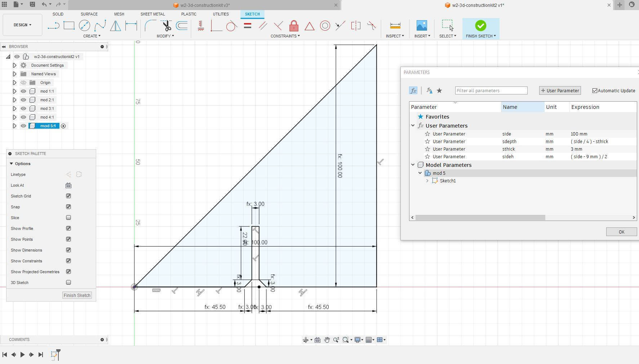
Task: Toggle Sketch Grid checkbox
Action: [68, 196]
